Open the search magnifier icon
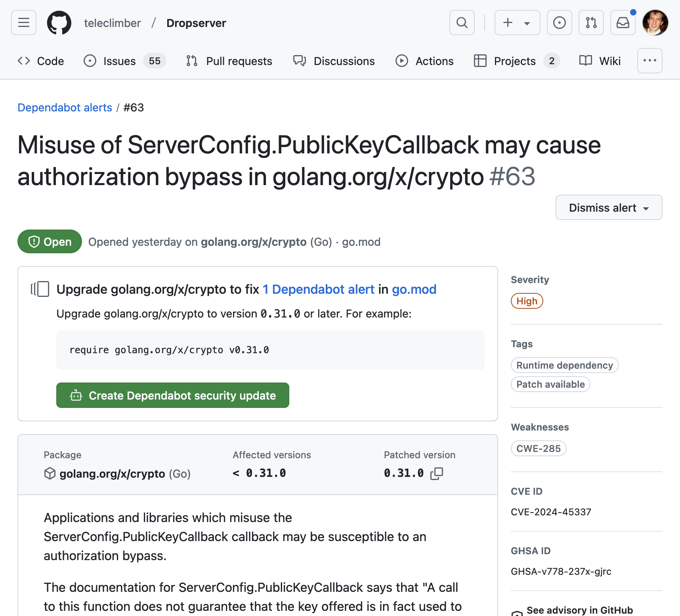This screenshot has width=680, height=616. 462,23
